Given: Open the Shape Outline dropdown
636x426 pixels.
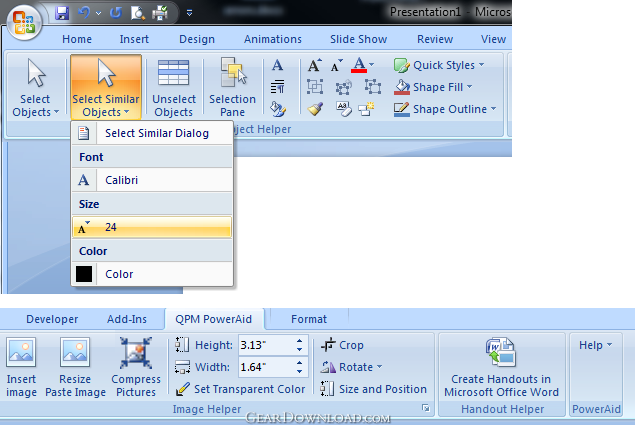Looking at the screenshot, I should point(445,109).
